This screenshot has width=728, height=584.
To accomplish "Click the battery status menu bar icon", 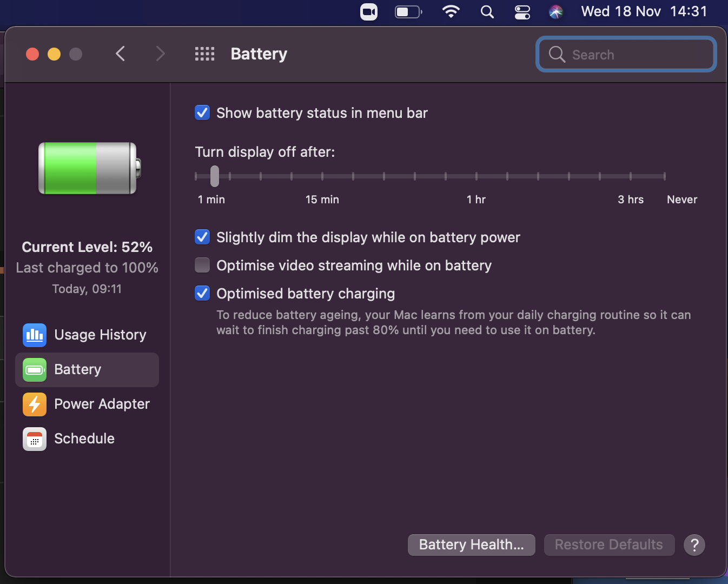I will (x=408, y=11).
